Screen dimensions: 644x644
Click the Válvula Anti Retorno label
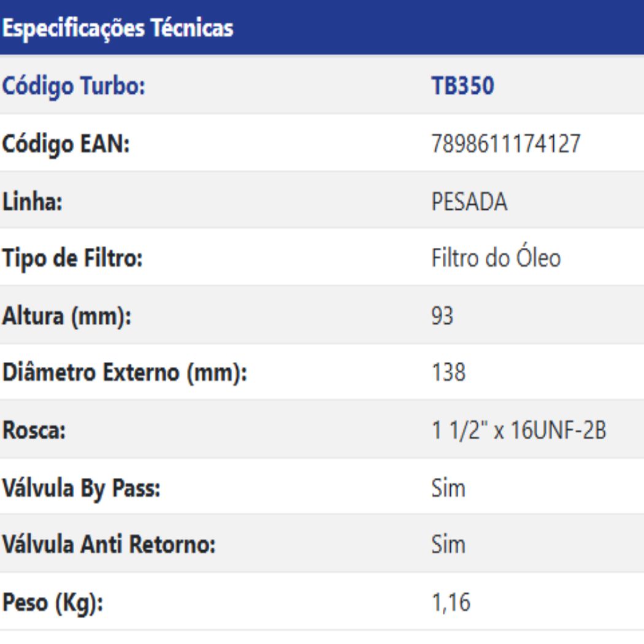tap(109, 545)
